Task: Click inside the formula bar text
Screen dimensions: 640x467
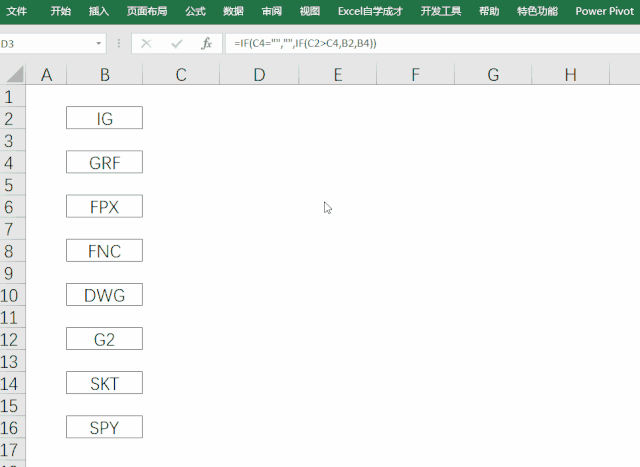Action: coord(305,43)
